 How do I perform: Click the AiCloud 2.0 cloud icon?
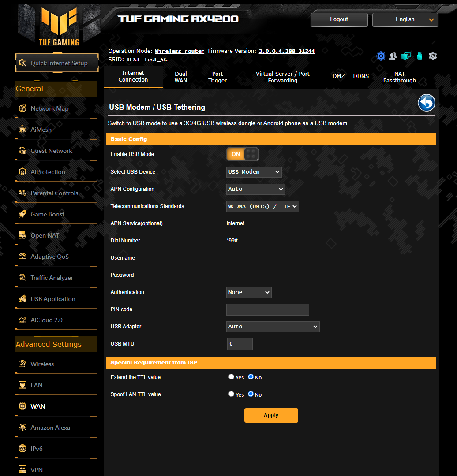(x=22, y=320)
